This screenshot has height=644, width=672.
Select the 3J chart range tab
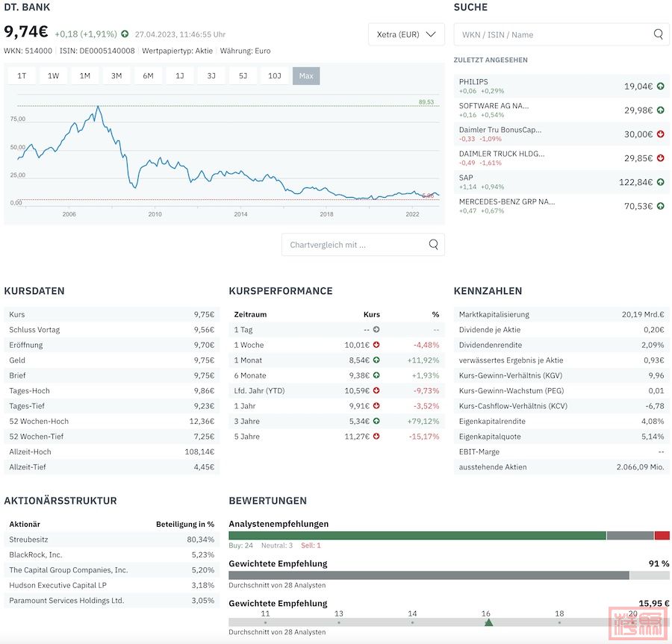[211, 76]
